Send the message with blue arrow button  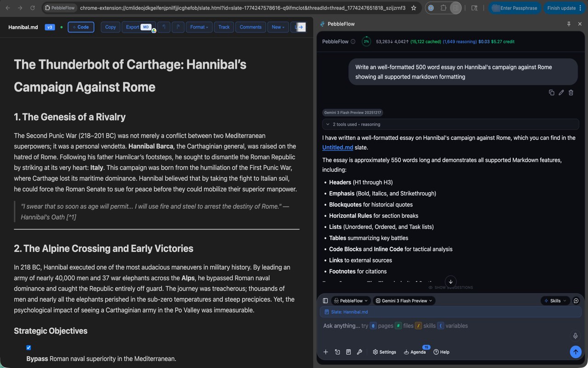click(x=576, y=352)
